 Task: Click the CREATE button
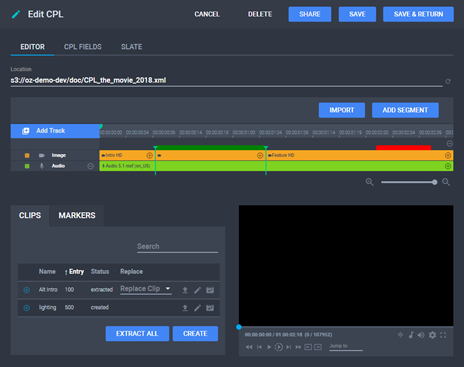tap(195, 334)
